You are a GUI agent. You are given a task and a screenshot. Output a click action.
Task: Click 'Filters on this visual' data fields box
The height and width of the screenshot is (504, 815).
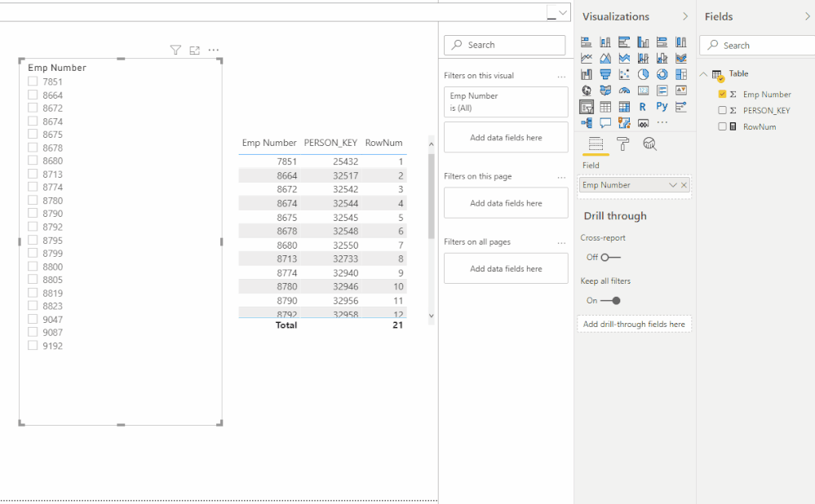pos(506,137)
